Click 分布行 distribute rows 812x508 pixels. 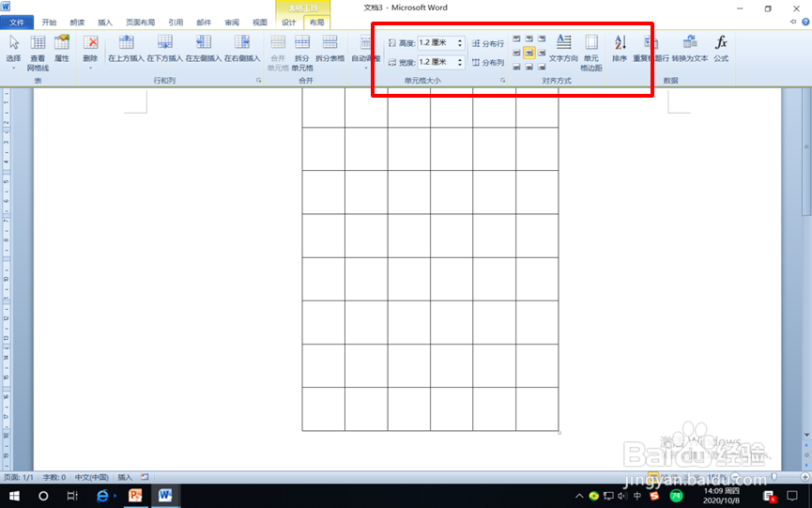(488, 43)
